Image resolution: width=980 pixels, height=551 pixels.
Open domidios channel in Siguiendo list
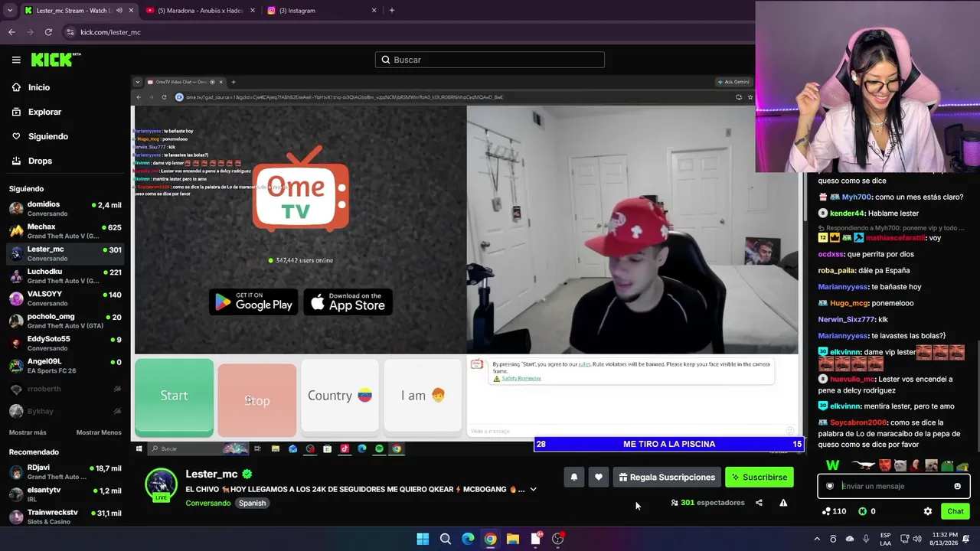coord(65,209)
